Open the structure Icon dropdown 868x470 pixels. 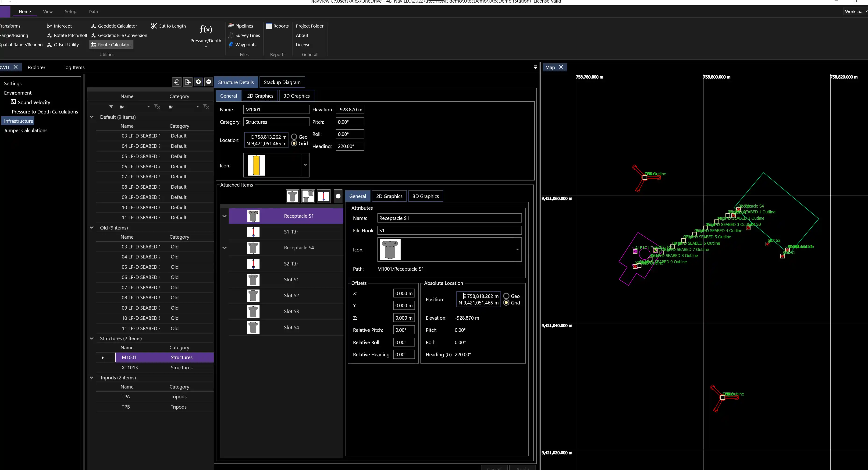(305, 166)
